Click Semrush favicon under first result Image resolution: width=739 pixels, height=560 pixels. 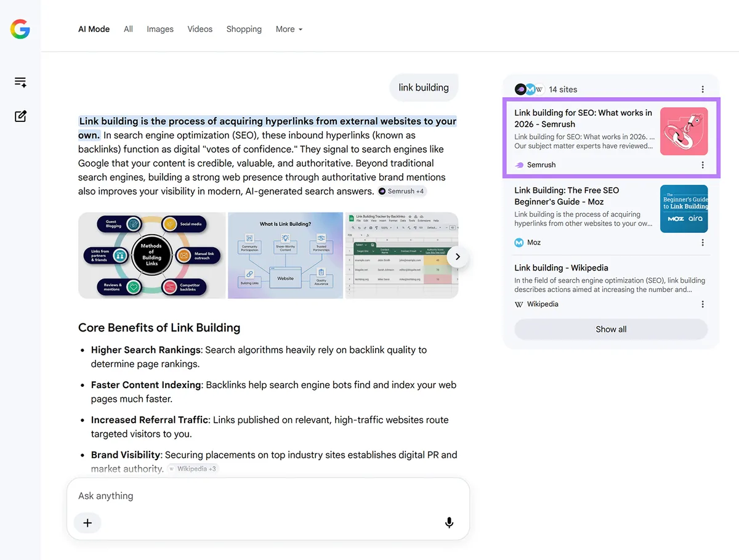click(x=519, y=165)
